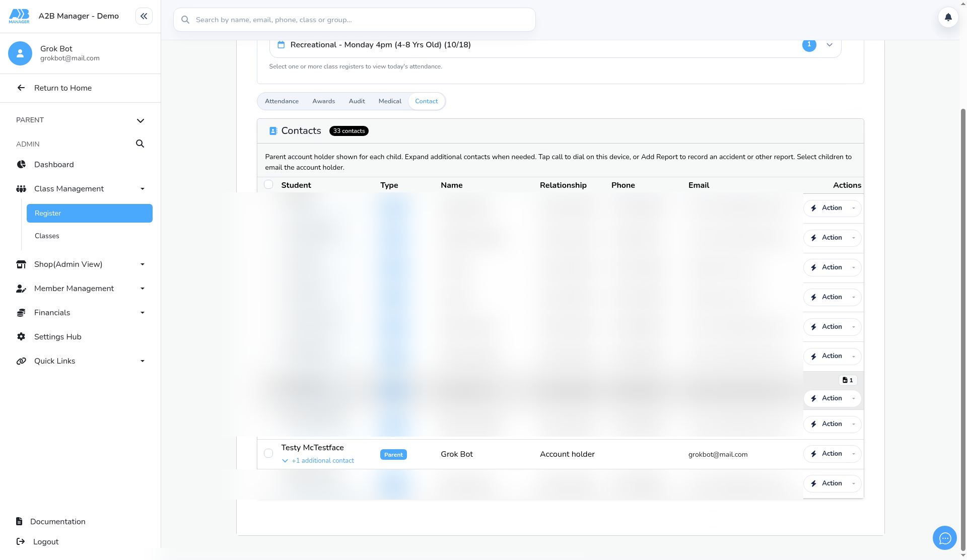Open Action dropdown for Testy McTestface row
Image resolution: width=967 pixels, height=560 pixels.
(832, 454)
